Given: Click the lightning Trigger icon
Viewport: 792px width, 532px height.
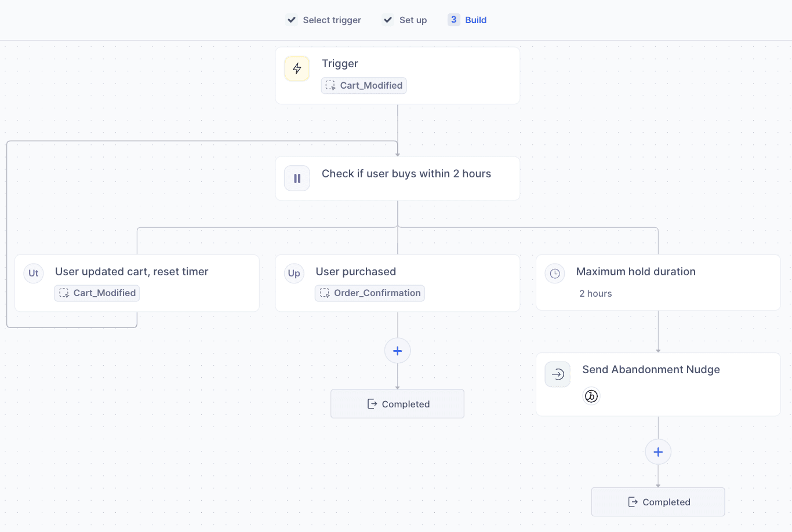Looking at the screenshot, I should (296, 68).
